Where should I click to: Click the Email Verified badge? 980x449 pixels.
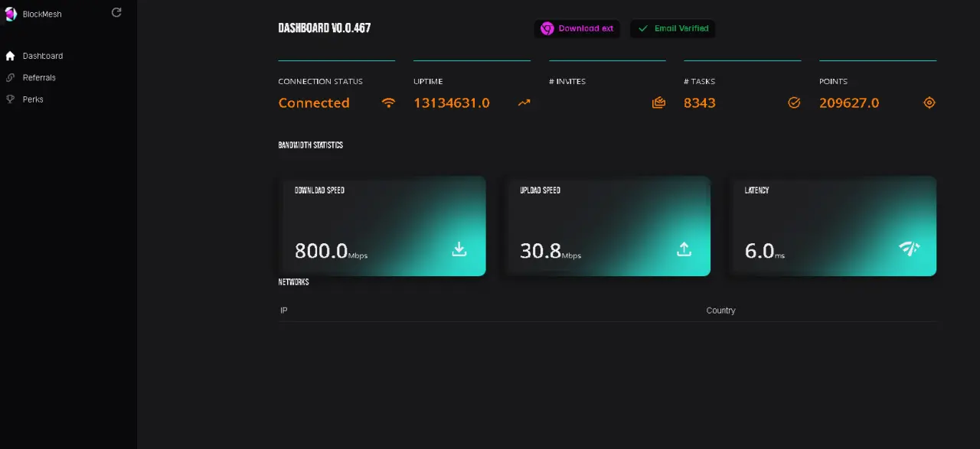672,28
